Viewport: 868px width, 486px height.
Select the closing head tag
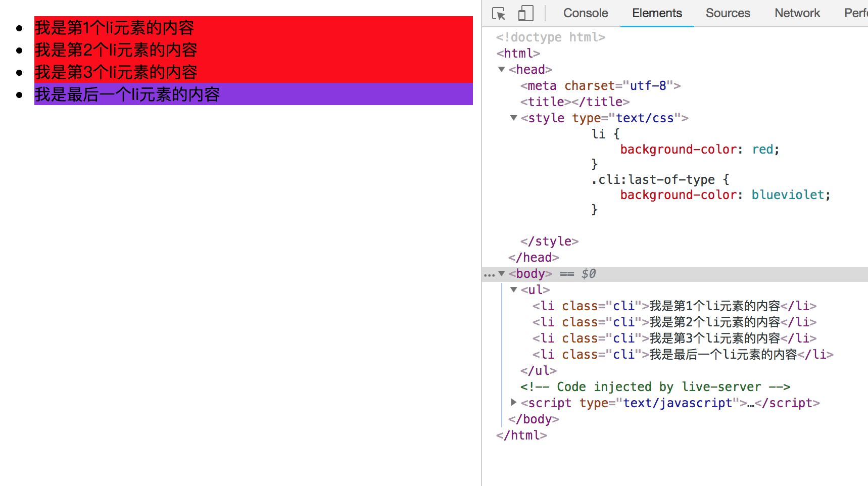[x=534, y=257]
